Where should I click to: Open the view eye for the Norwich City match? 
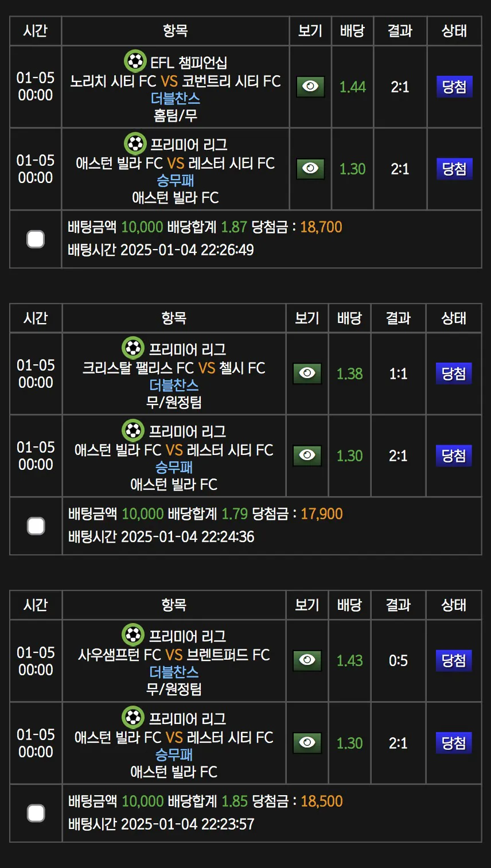click(310, 87)
